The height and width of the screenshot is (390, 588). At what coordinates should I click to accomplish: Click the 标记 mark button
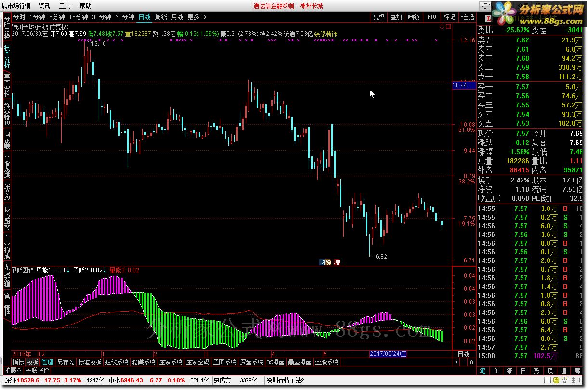click(x=449, y=17)
